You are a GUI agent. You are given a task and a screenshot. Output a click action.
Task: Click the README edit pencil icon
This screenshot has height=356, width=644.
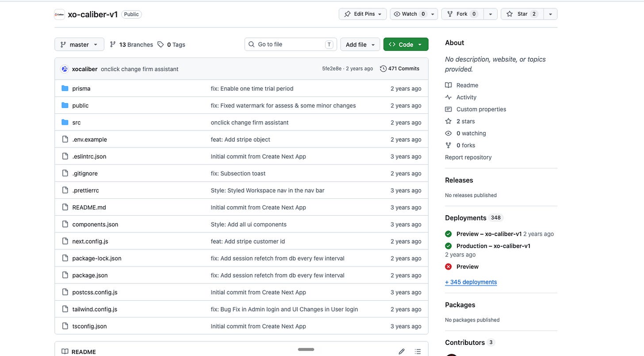pyautogui.click(x=402, y=352)
